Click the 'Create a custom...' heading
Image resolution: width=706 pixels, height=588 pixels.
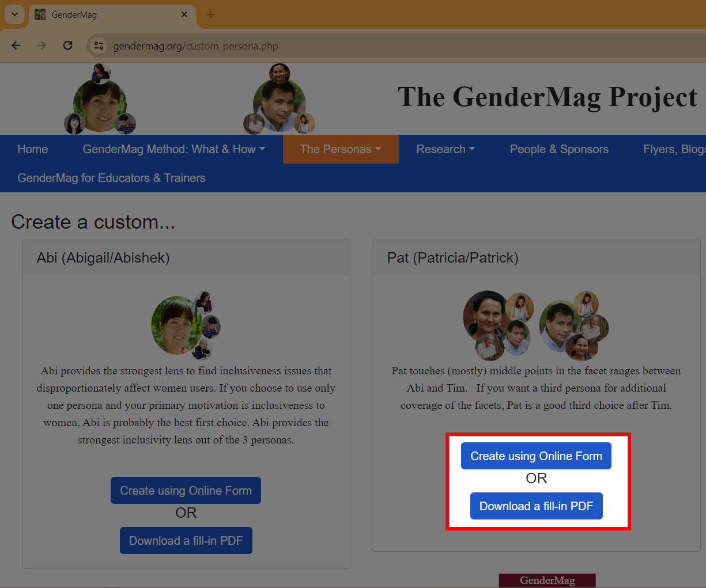tap(93, 222)
